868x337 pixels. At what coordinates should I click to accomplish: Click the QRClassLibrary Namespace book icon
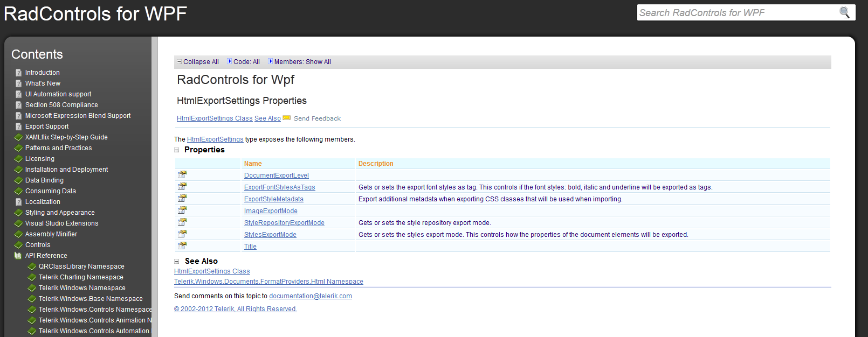32,266
